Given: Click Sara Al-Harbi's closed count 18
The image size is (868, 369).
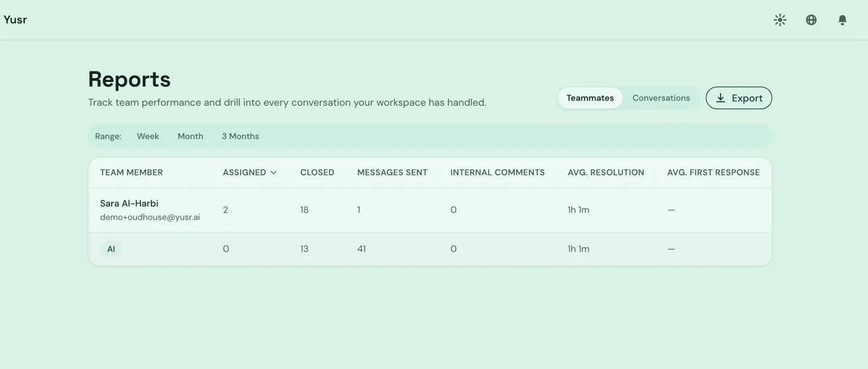Looking at the screenshot, I should (304, 210).
